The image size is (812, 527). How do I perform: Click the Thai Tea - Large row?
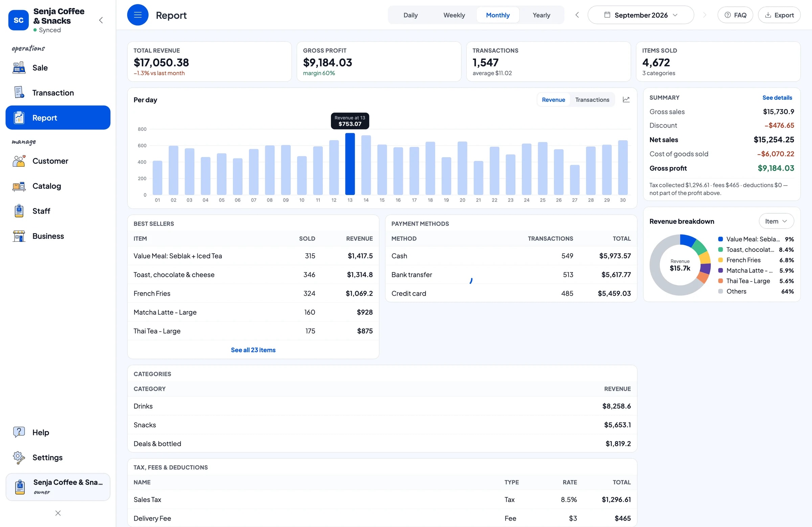(253, 331)
